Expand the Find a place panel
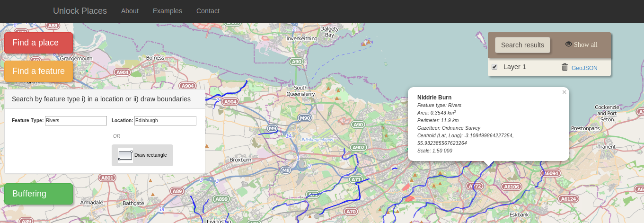Image resolution: width=644 pixels, height=223 pixels. [38, 43]
